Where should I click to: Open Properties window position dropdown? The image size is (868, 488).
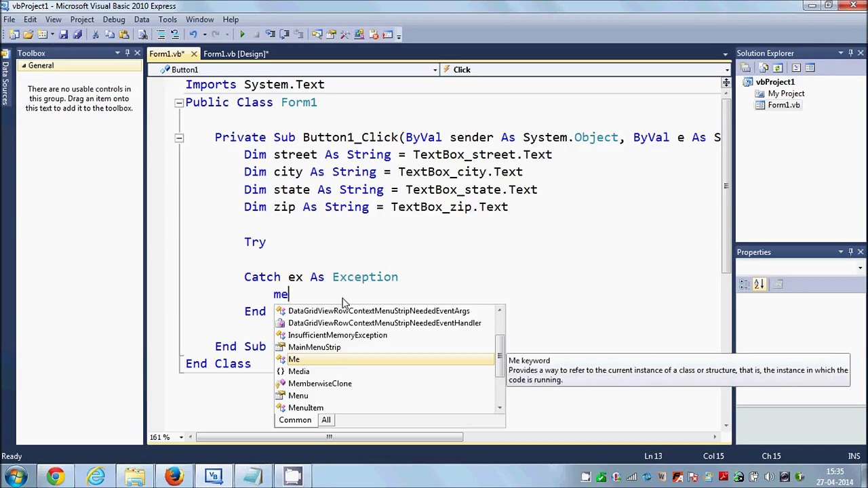point(841,252)
